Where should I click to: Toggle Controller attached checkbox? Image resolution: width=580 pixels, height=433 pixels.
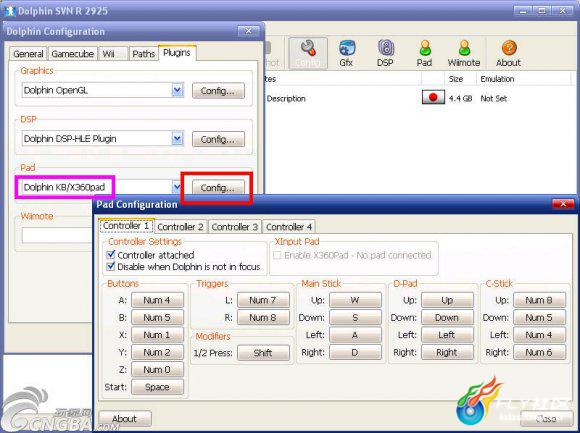click(111, 255)
